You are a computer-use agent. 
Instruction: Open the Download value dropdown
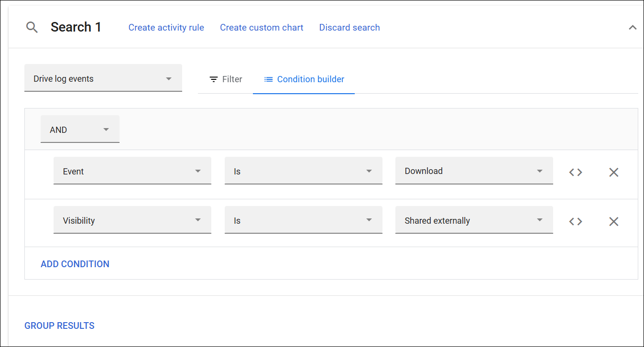[474, 171]
